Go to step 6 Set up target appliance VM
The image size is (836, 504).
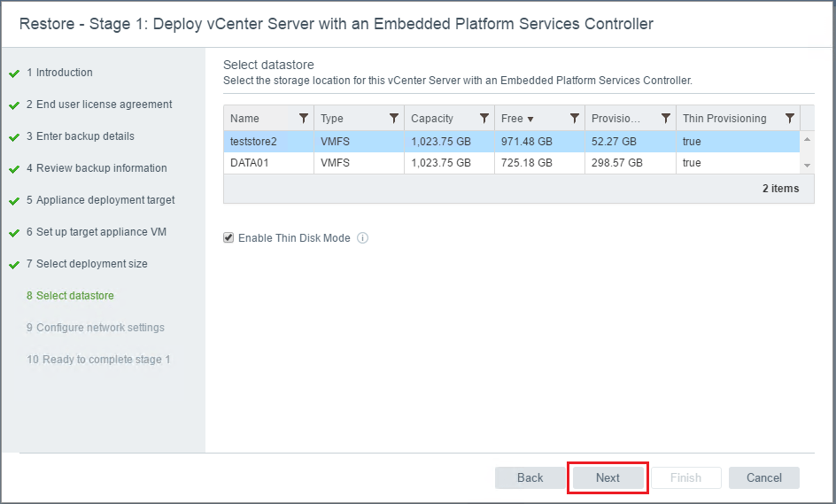click(x=96, y=232)
